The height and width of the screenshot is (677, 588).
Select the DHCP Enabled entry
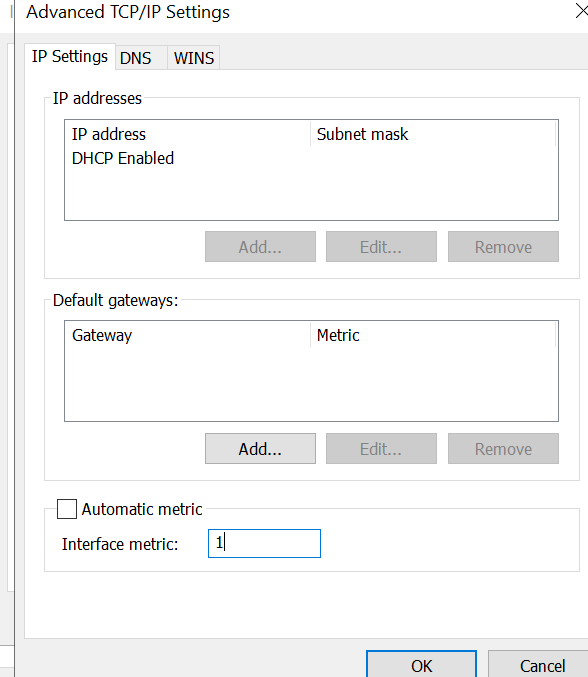click(x=123, y=158)
